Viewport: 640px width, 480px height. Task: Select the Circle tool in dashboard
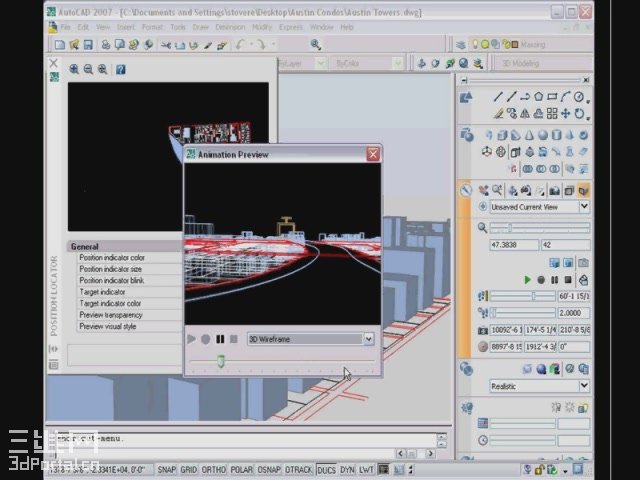578,97
